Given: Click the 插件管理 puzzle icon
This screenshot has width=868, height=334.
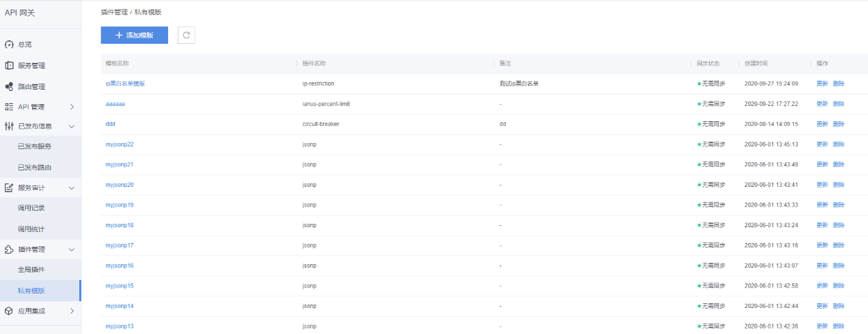Looking at the screenshot, I should (x=9, y=250).
